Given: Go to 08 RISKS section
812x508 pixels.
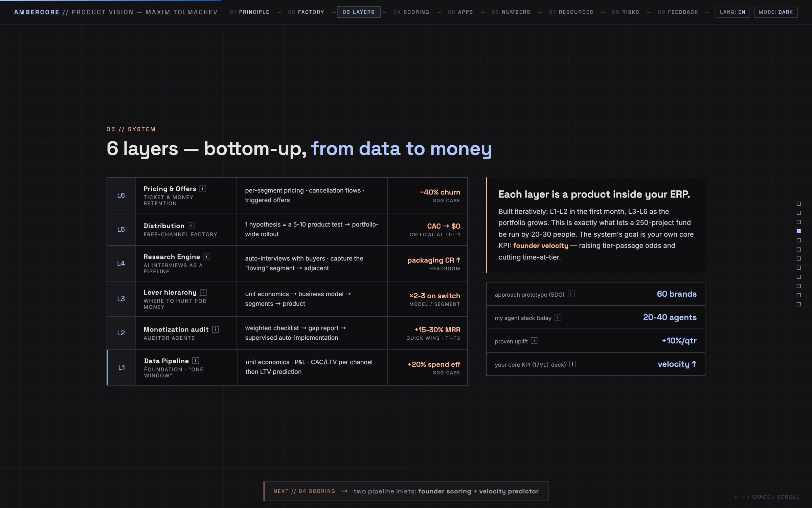Looking at the screenshot, I should pyautogui.click(x=625, y=12).
